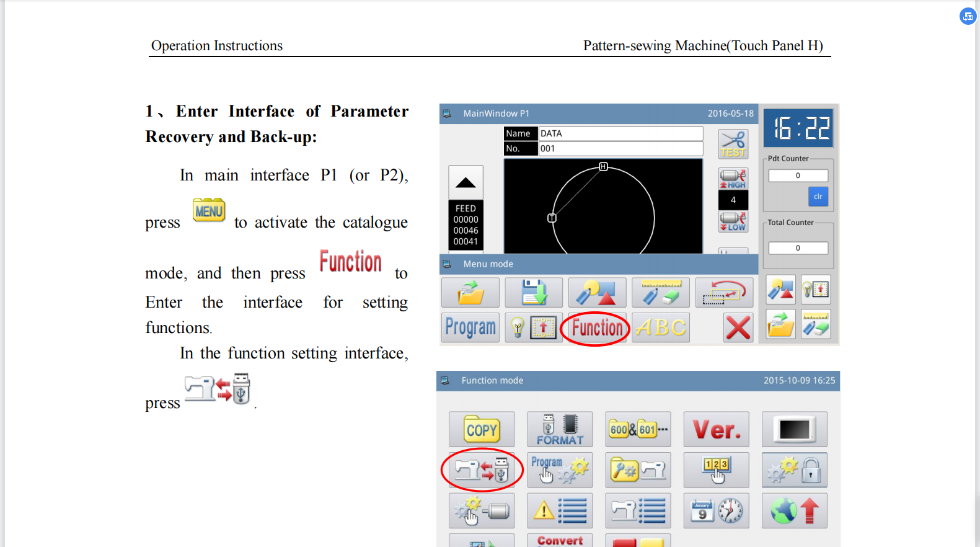980x547 pixels.
Task: Open the pencil-and-shapes editor in Menu mode row
Action: pos(598,292)
